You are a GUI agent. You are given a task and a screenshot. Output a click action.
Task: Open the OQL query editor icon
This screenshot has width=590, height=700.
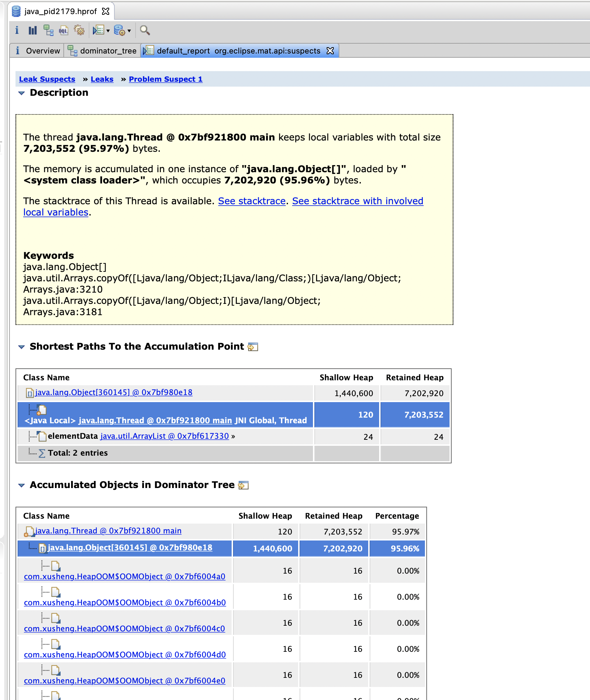click(63, 31)
